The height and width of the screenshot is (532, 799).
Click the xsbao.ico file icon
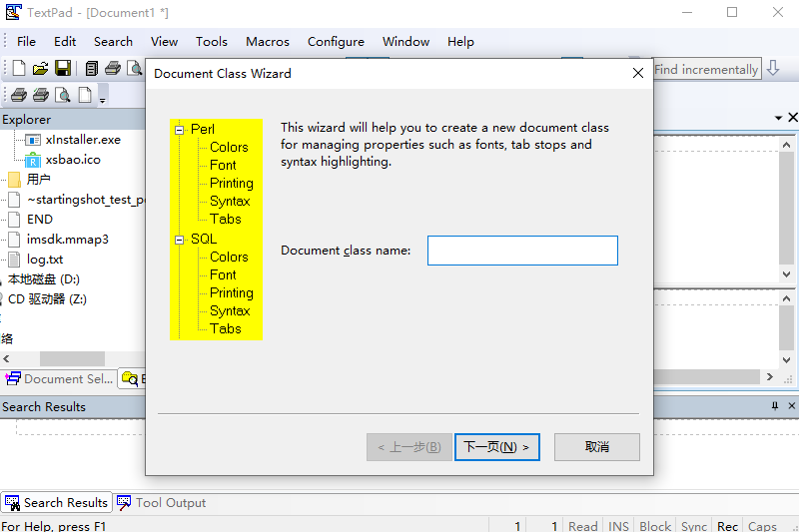pyautogui.click(x=33, y=160)
